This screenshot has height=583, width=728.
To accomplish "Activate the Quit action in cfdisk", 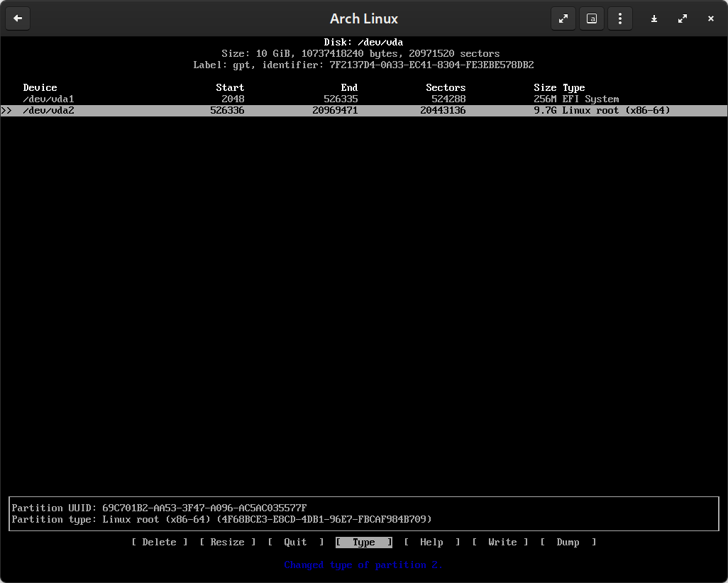I will pyautogui.click(x=295, y=542).
